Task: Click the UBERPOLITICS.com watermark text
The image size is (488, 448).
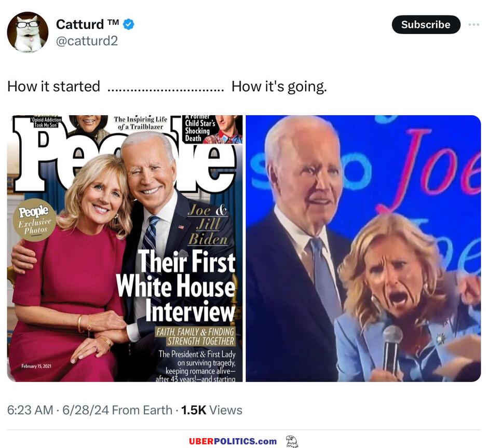Action: pos(233,441)
